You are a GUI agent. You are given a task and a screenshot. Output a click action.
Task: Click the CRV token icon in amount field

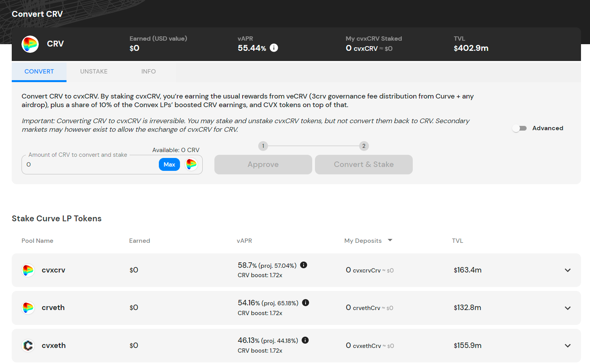(x=191, y=165)
